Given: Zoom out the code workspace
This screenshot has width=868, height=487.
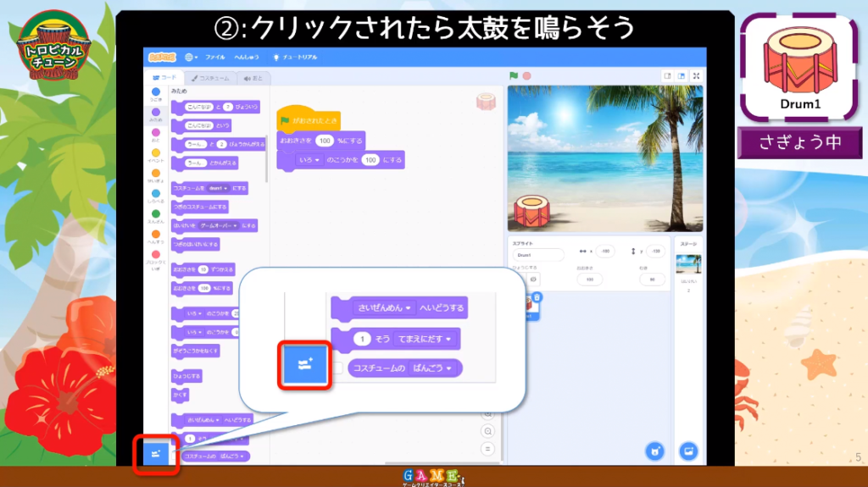Looking at the screenshot, I should point(487,431).
